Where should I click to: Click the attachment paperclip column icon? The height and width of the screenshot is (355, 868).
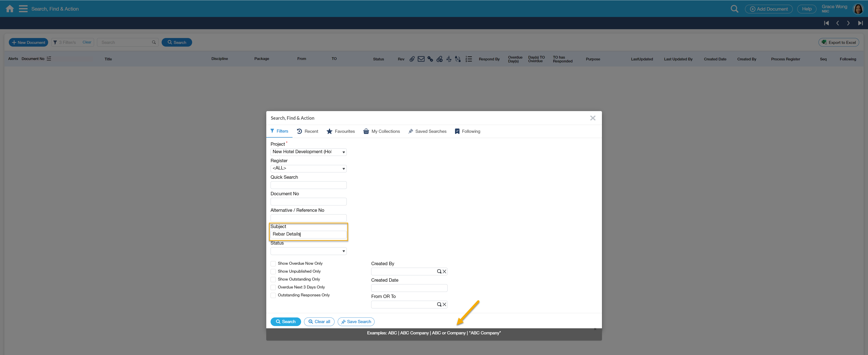pyautogui.click(x=412, y=59)
